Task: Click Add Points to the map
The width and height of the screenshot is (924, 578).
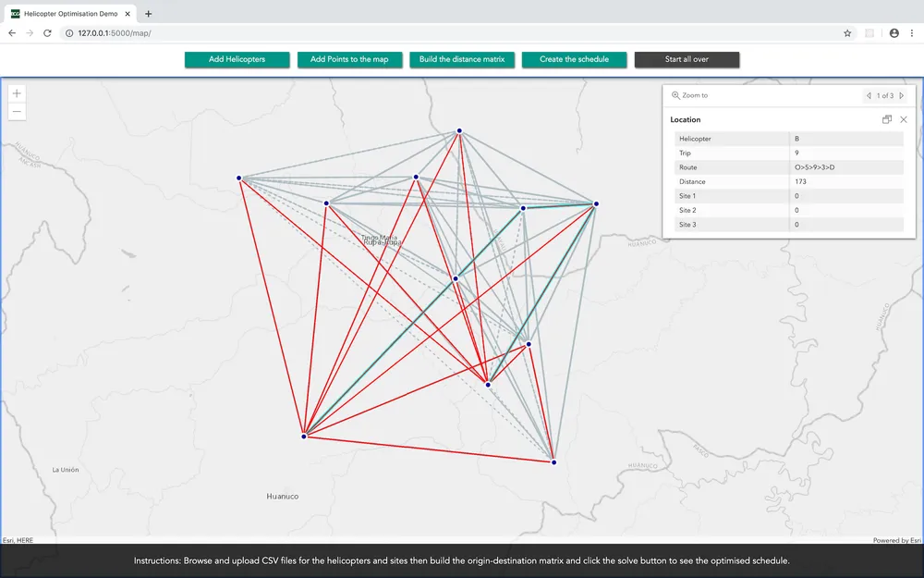Action: [349, 59]
